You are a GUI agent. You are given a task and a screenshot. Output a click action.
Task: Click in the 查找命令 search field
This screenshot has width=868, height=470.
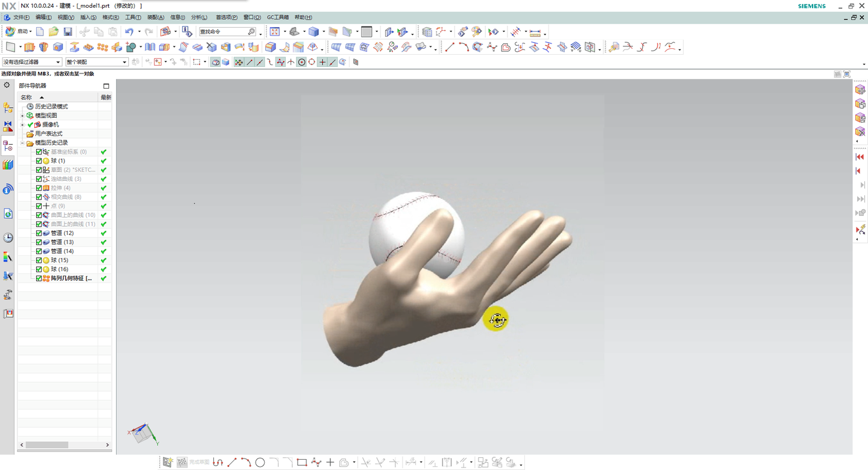click(x=222, y=32)
